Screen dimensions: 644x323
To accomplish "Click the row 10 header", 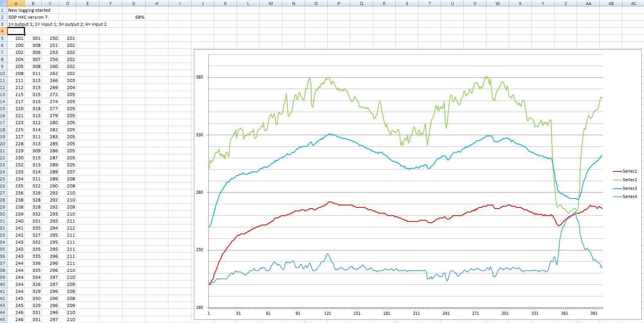I will point(4,73).
